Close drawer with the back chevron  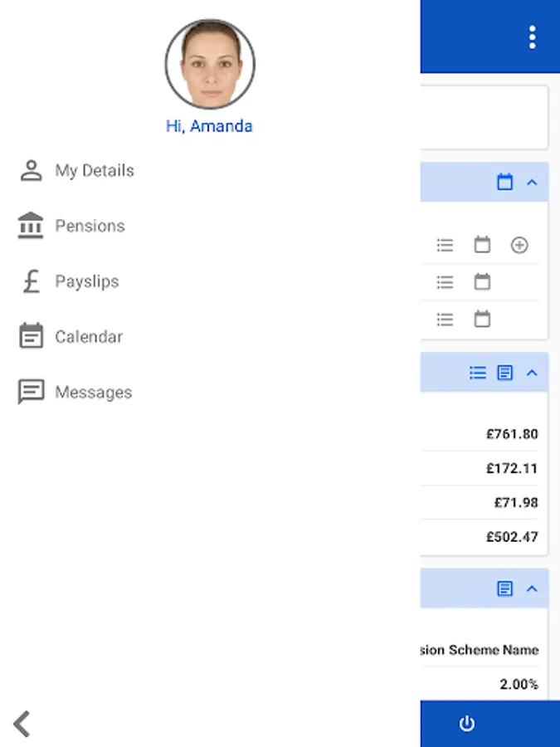coord(22,724)
